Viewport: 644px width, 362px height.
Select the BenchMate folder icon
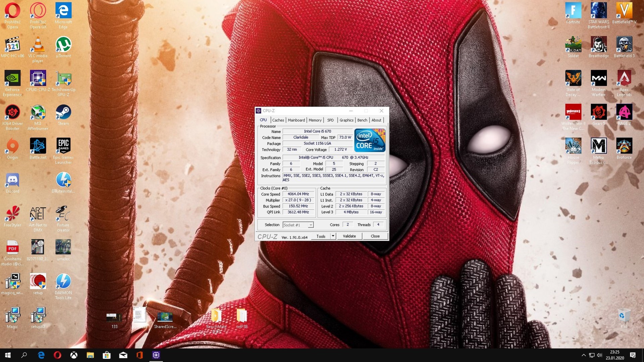tap(216, 321)
